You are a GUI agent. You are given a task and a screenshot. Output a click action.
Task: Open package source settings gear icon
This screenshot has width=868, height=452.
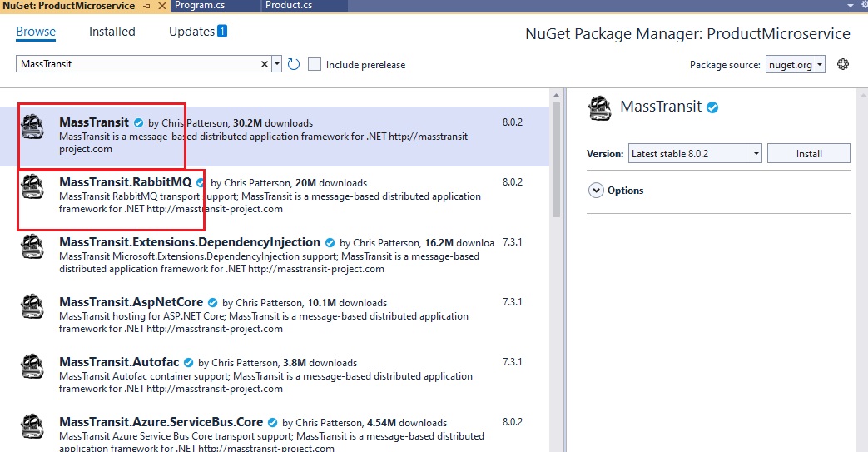pyautogui.click(x=843, y=64)
